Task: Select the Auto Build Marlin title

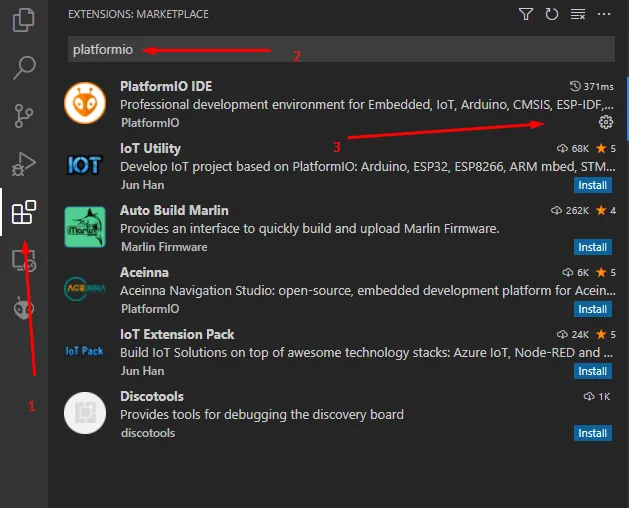Action: pyautogui.click(x=174, y=210)
